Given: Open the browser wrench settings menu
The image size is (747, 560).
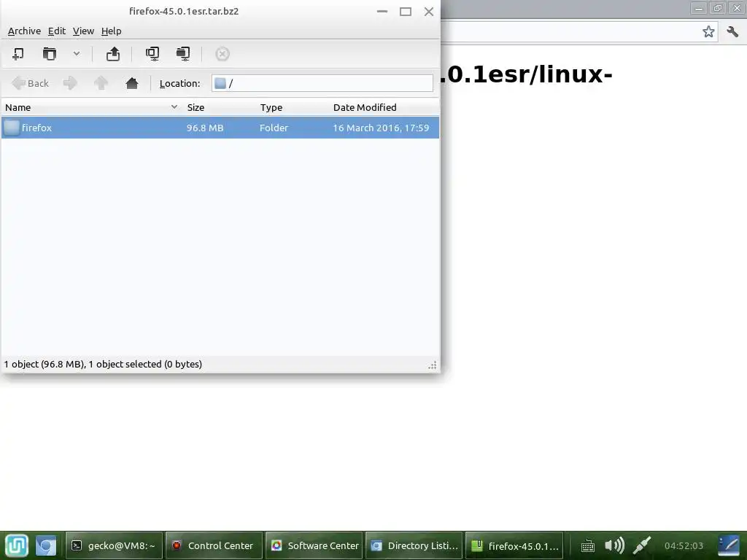Looking at the screenshot, I should (x=732, y=32).
